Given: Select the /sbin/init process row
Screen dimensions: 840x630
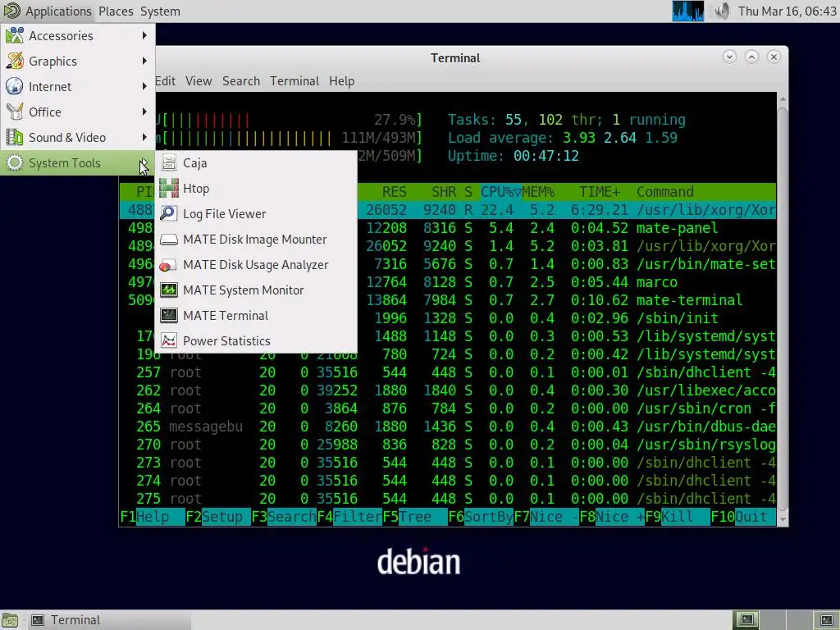Looking at the screenshot, I should [x=447, y=318].
